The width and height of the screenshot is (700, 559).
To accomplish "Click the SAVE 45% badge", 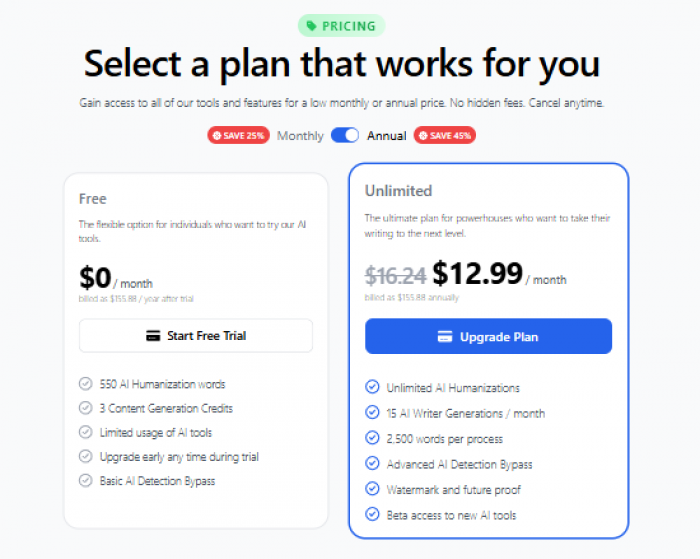I will tap(445, 135).
